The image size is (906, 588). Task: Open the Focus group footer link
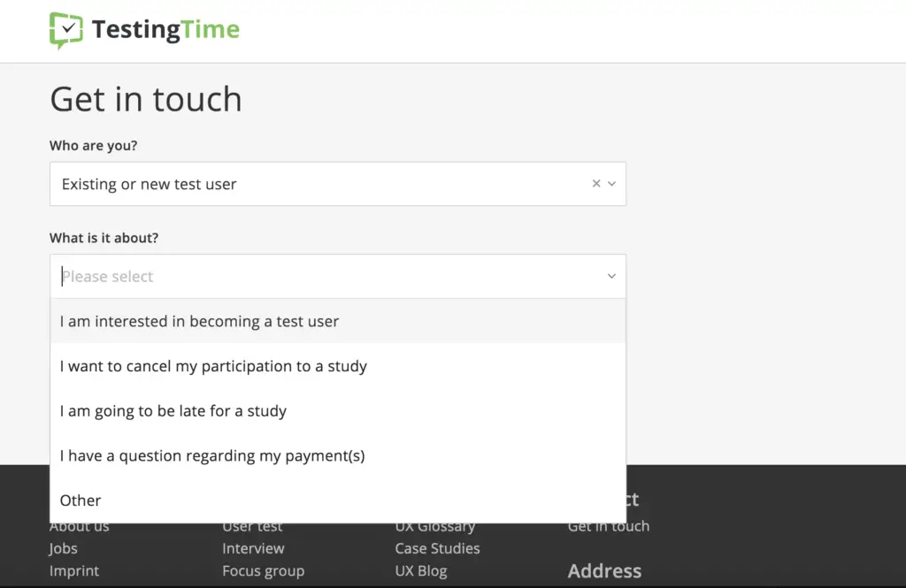pos(264,570)
